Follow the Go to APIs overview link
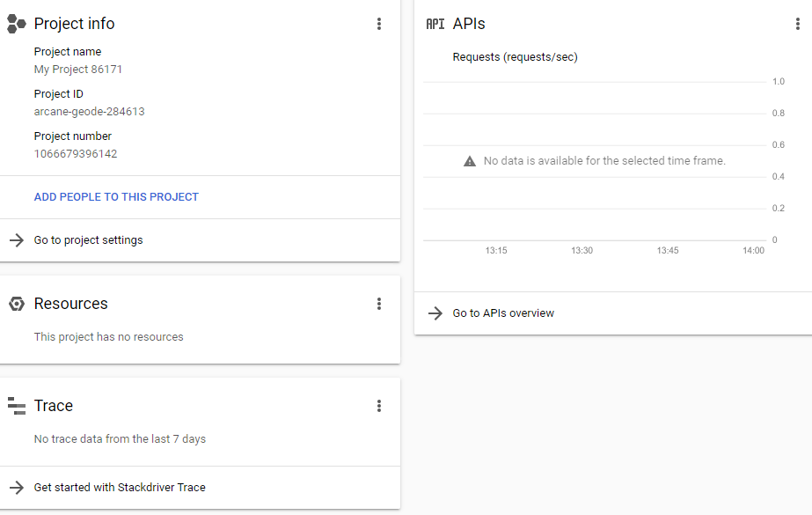812x515 pixels. 502,313
